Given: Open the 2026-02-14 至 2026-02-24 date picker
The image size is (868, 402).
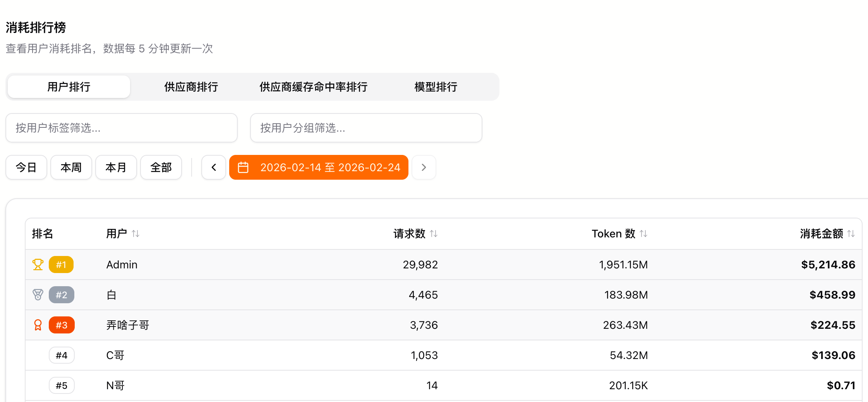Looking at the screenshot, I should 330,167.
